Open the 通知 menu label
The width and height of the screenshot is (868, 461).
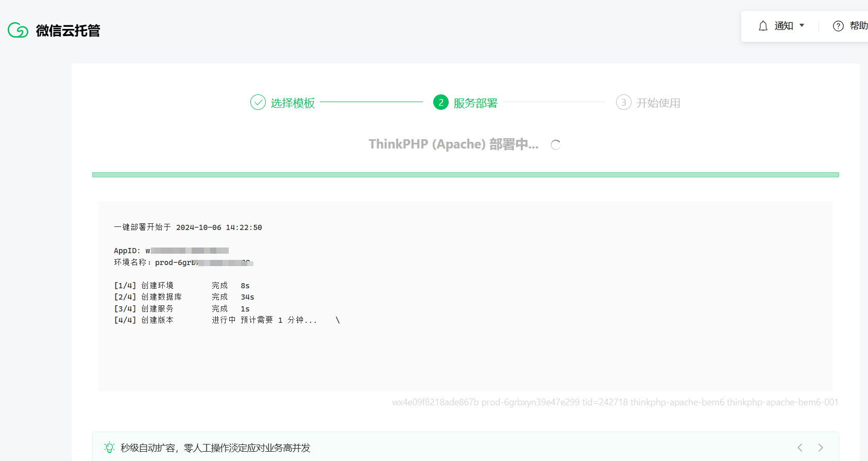[x=784, y=26]
